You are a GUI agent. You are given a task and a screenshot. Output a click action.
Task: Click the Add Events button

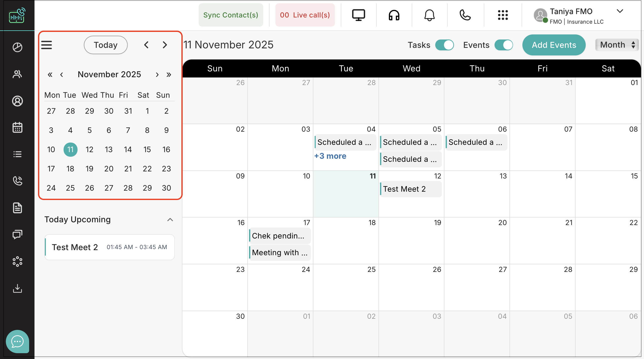(554, 45)
